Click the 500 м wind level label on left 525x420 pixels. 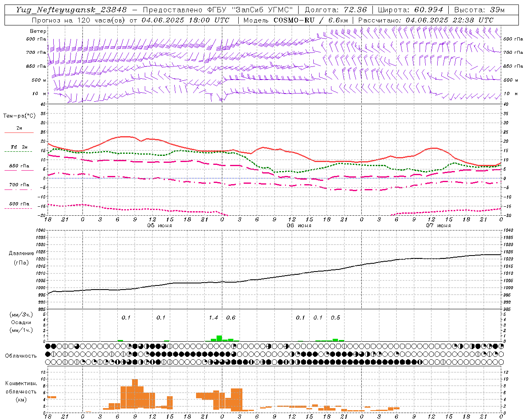point(39,80)
